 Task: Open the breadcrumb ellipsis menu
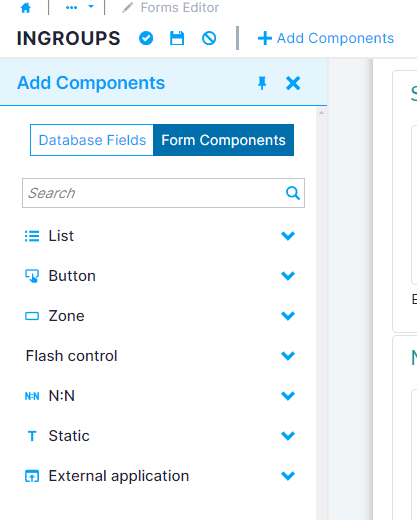(x=72, y=7)
